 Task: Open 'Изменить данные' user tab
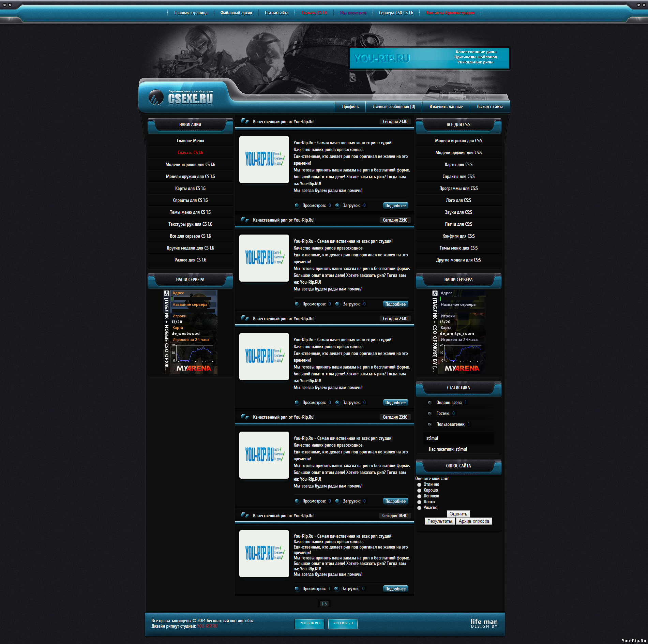(446, 107)
